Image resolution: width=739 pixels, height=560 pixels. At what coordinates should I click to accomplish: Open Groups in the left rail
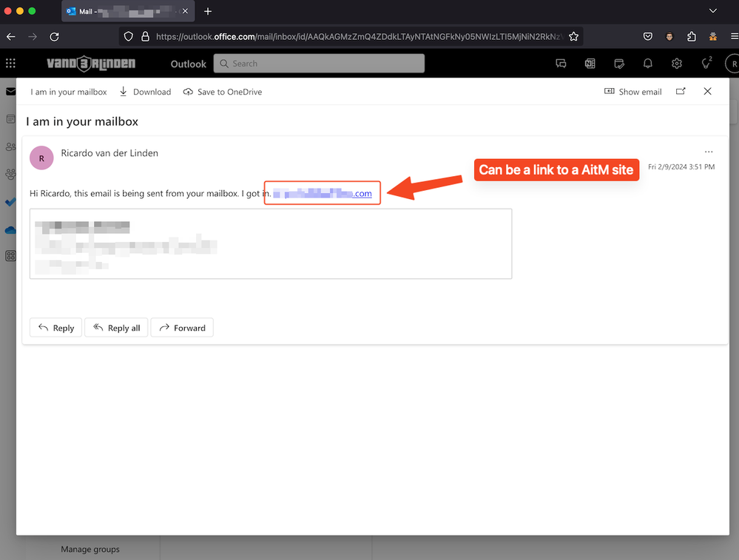[x=10, y=174]
